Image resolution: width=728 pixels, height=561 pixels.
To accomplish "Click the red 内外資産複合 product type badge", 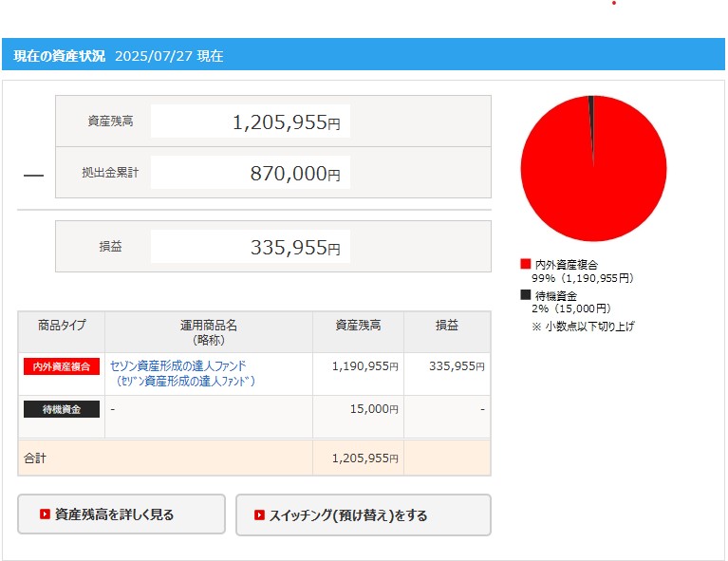I will [x=62, y=366].
